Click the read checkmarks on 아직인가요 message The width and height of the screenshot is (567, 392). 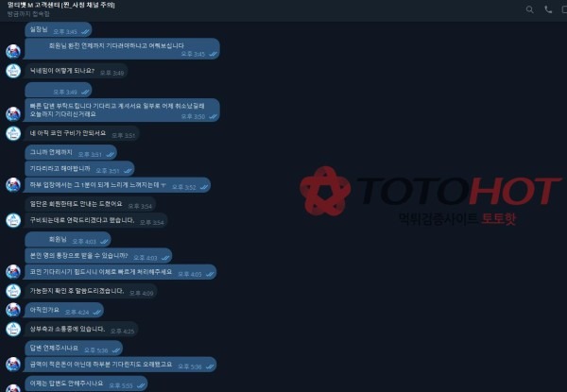point(96,312)
